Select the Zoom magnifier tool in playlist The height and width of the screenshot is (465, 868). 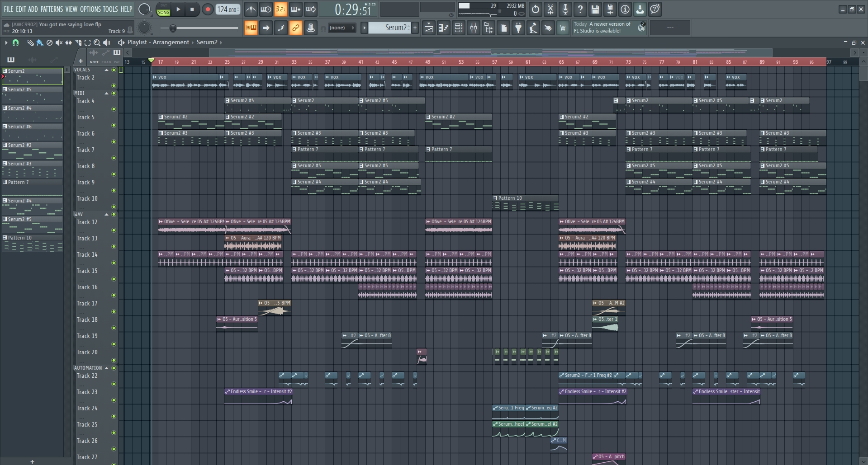click(97, 42)
